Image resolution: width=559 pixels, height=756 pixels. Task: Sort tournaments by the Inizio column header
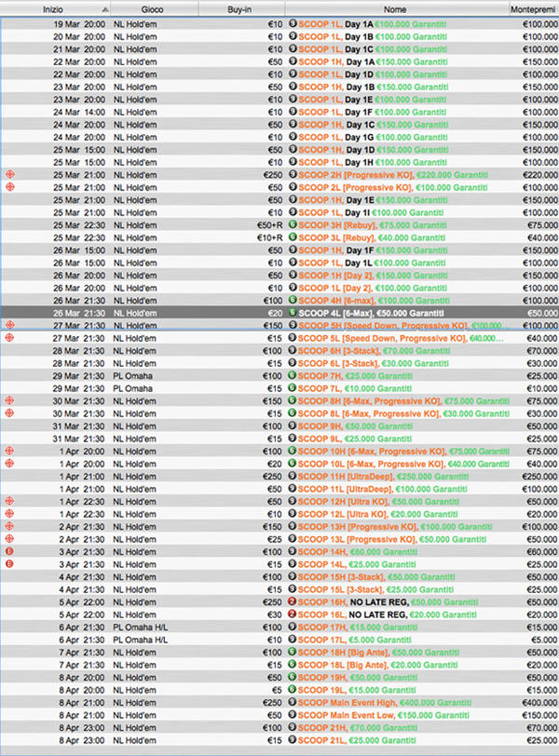pos(55,9)
